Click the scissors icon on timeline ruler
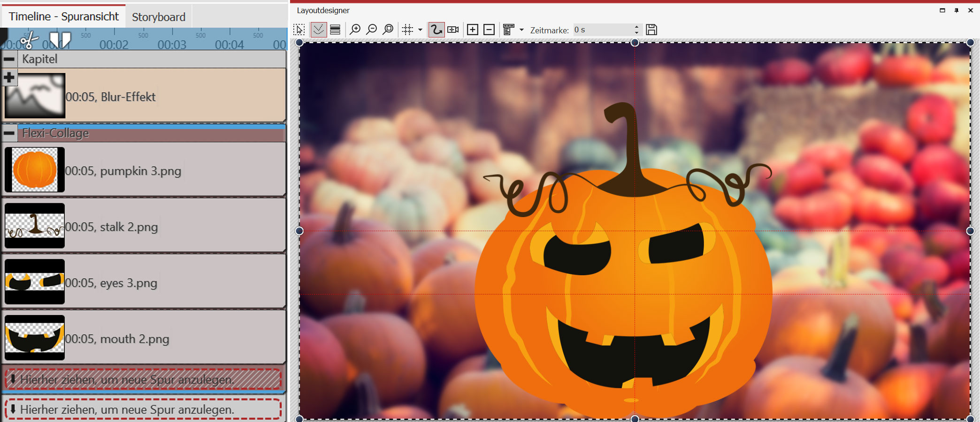 pos(29,40)
